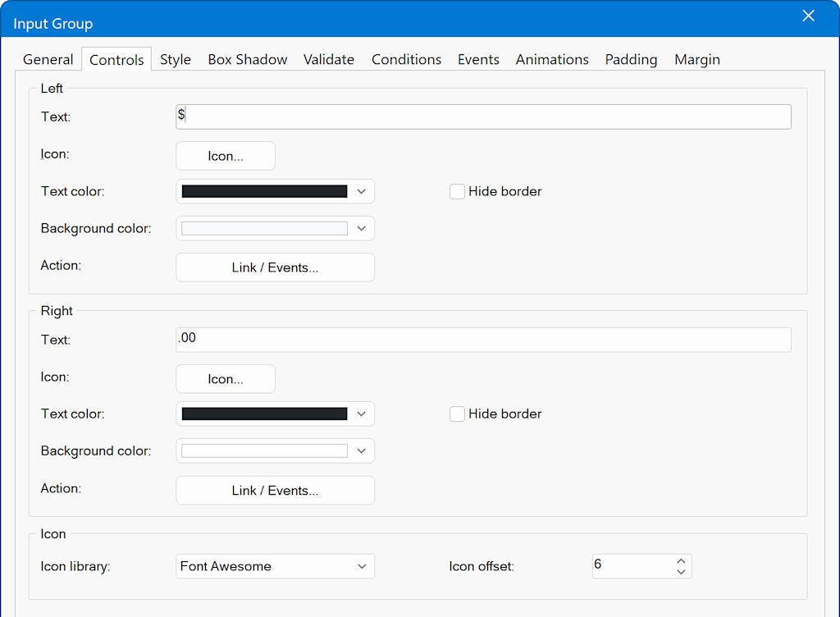The width and height of the screenshot is (840, 617).
Task: Click the Right Background color white swatch
Action: [264, 451]
